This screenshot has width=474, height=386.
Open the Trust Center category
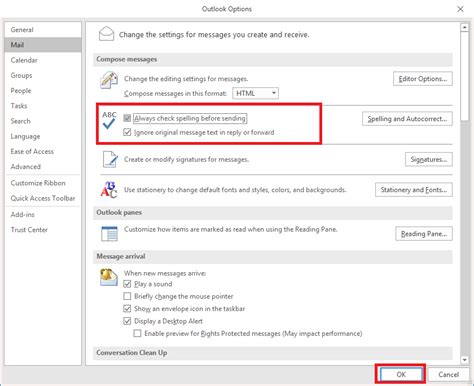(x=43, y=230)
